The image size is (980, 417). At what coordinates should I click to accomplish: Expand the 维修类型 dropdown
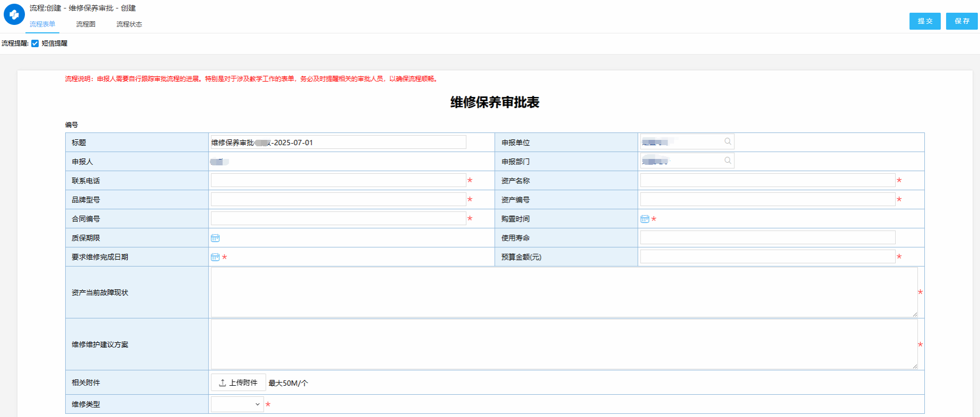click(x=237, y=404)
